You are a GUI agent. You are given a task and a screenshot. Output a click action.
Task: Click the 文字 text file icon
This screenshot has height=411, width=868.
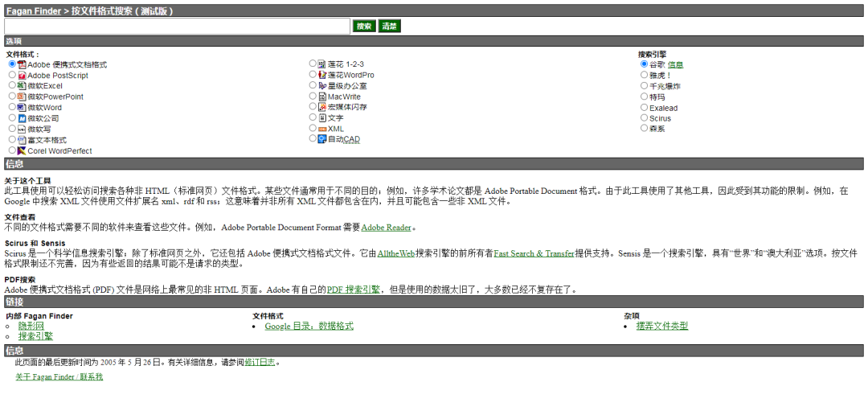tap(322, 118)
